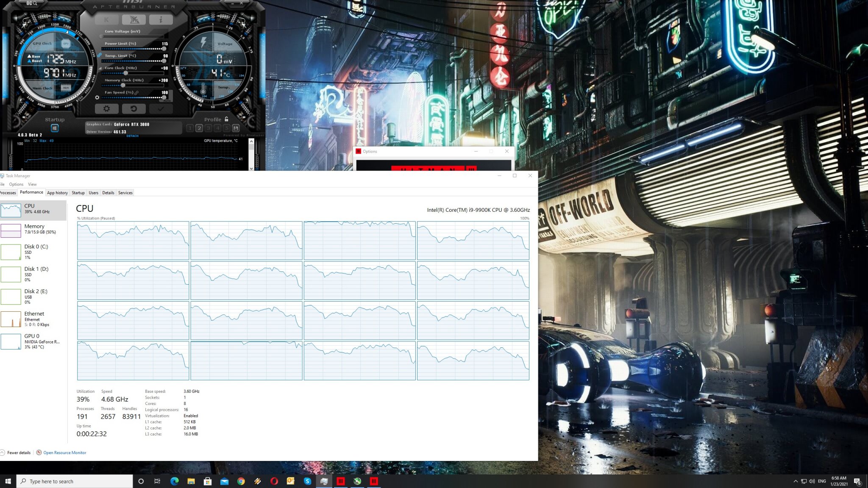Reset overclock values with the undo icon

[134, 109]
